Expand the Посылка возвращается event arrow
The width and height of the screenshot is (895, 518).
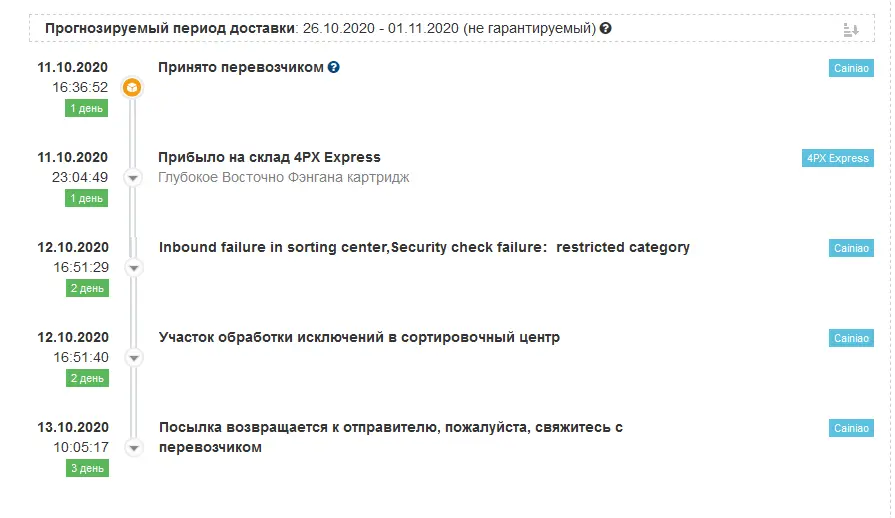(134, 448)
